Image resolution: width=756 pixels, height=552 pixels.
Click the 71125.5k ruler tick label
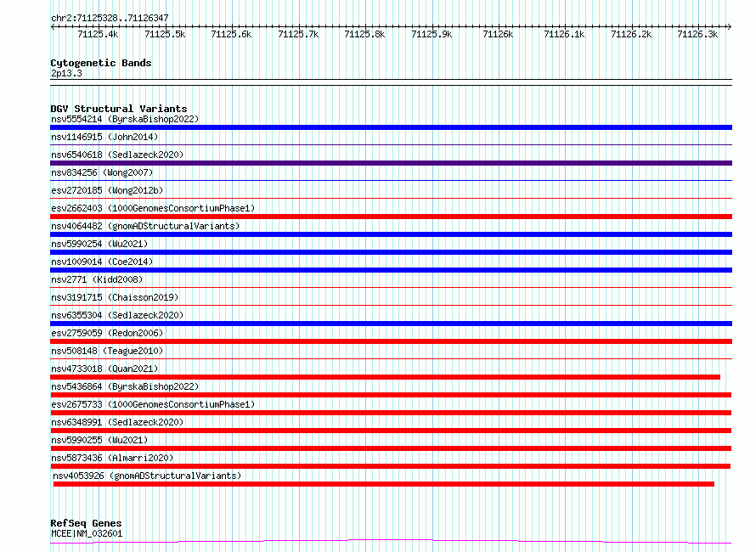[165, 34]
